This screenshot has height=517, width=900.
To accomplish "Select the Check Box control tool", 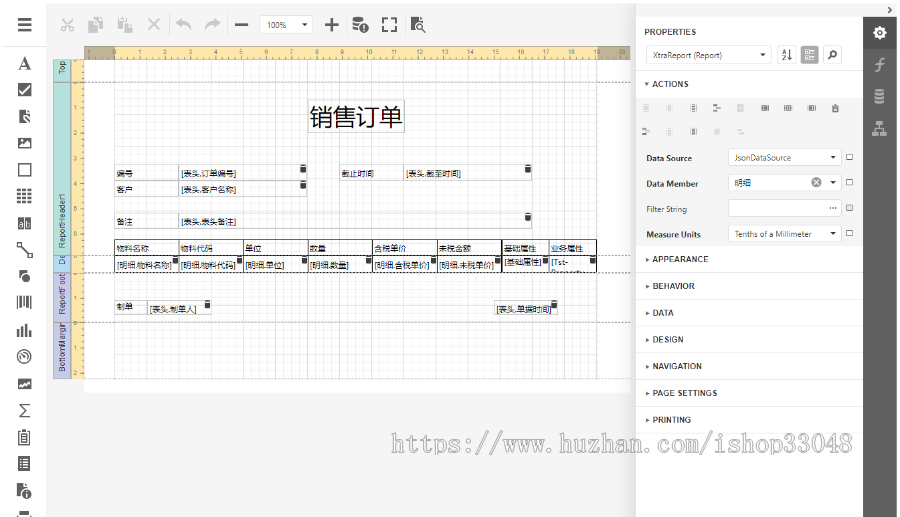I will (25, 90).
